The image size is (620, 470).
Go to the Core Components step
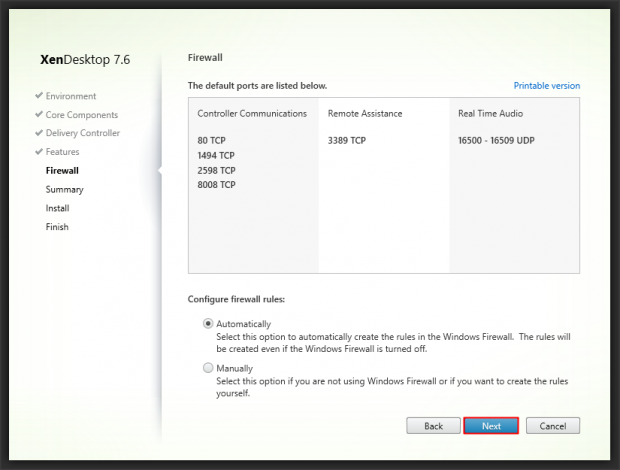(x=82, y=115)
